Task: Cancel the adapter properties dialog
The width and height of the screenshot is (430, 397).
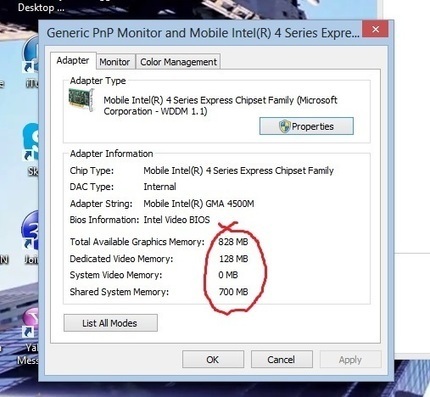Action: point(281,359)
